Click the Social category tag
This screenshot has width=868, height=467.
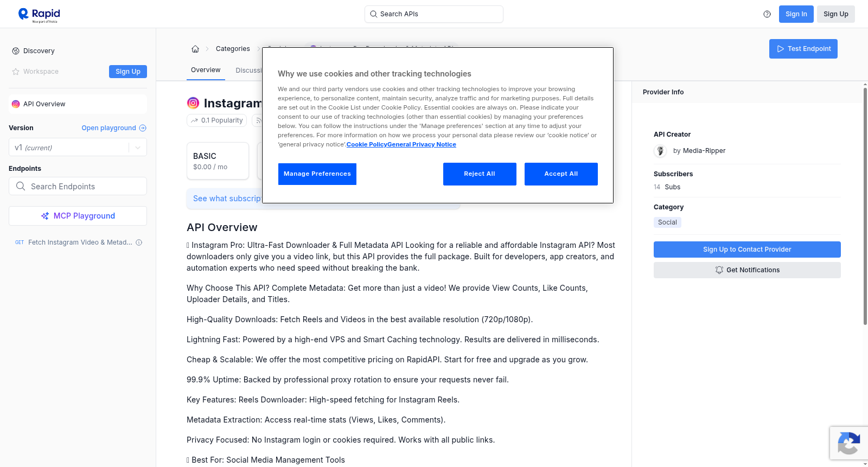(667, 222)
